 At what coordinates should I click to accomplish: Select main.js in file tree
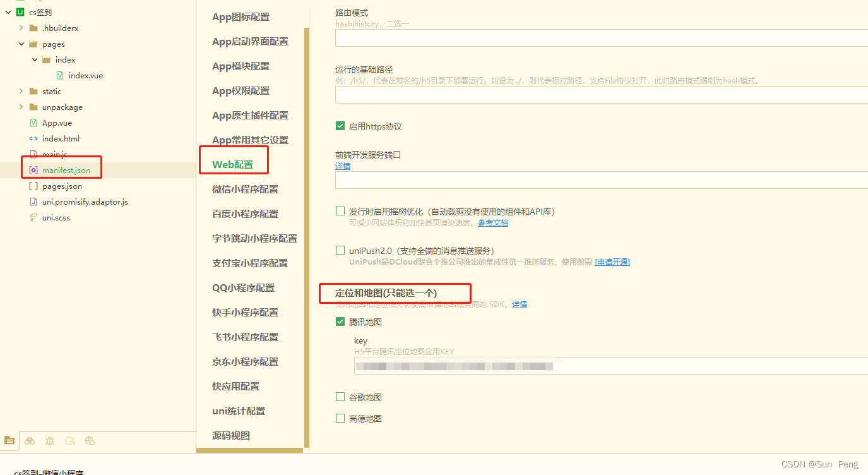pyautogui.click(x=55, y=154)
